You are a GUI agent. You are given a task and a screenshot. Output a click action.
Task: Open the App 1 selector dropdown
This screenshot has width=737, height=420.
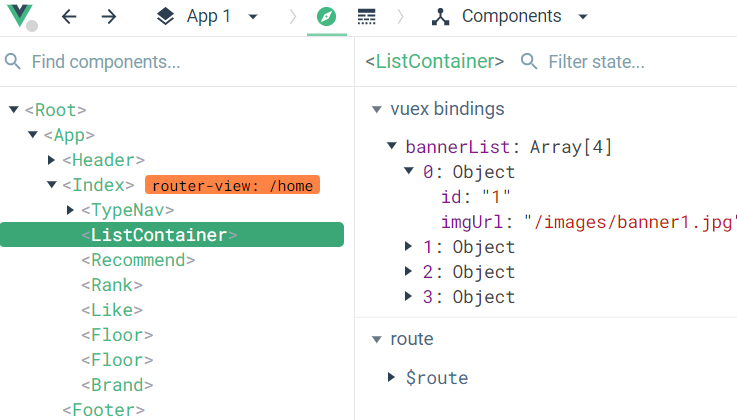coord(208,17)
